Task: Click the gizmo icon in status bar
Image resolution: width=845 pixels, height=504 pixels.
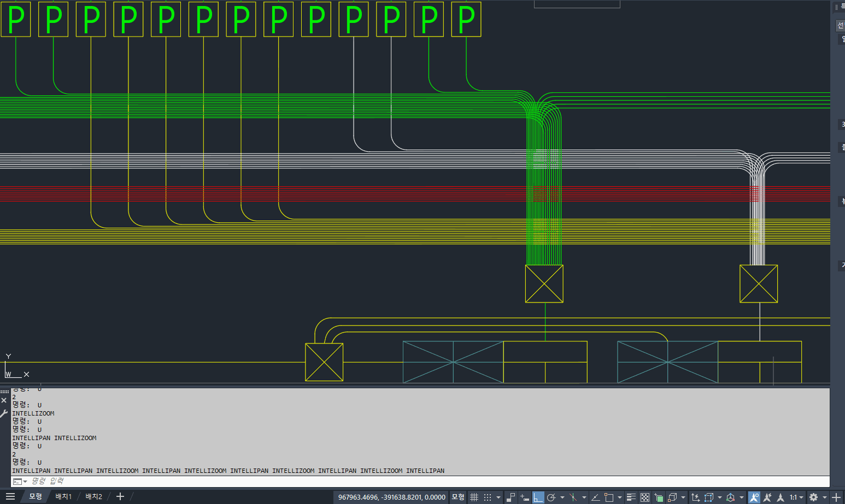Action: [731, 497]
